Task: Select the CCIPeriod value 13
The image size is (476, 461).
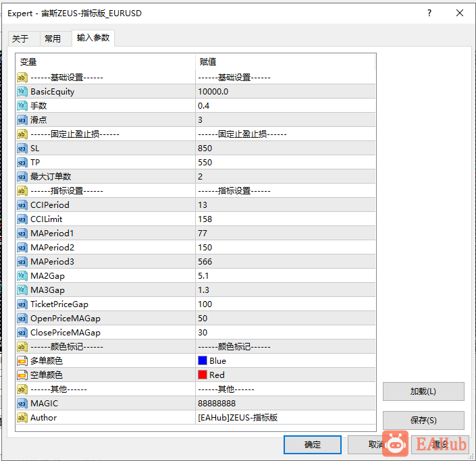Action: [203, 205]
